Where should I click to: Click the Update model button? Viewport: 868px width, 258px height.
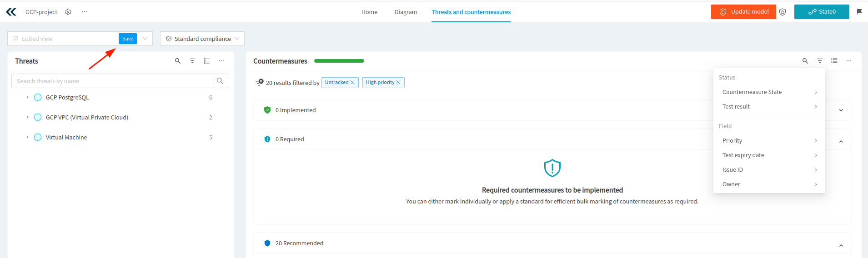point(743,12)
